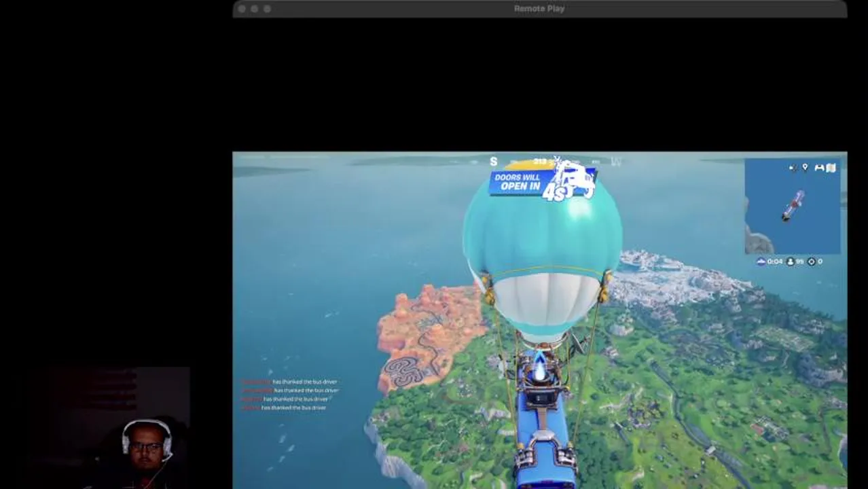
Task: Click the compass S direction marker
Action: click(x=494, y=162)
